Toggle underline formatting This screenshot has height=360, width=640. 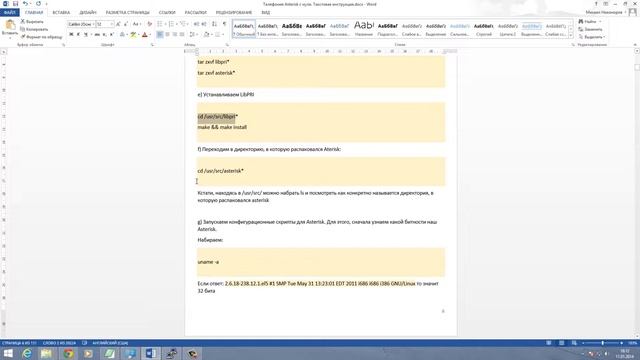85,35
